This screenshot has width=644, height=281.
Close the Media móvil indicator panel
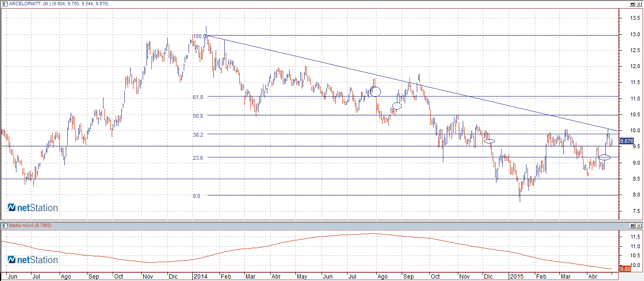pos(639,225)
